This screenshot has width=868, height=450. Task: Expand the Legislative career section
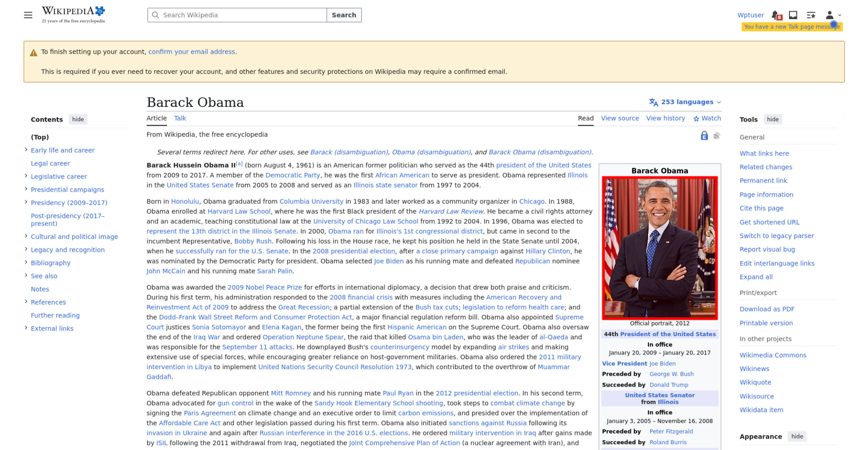tap(26, 176)
